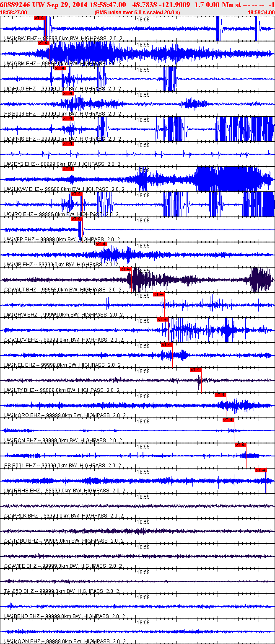Viewport: 275px width, 644px height.
Task: Select the red pick marker on the VALT trace
Action: 125,269
